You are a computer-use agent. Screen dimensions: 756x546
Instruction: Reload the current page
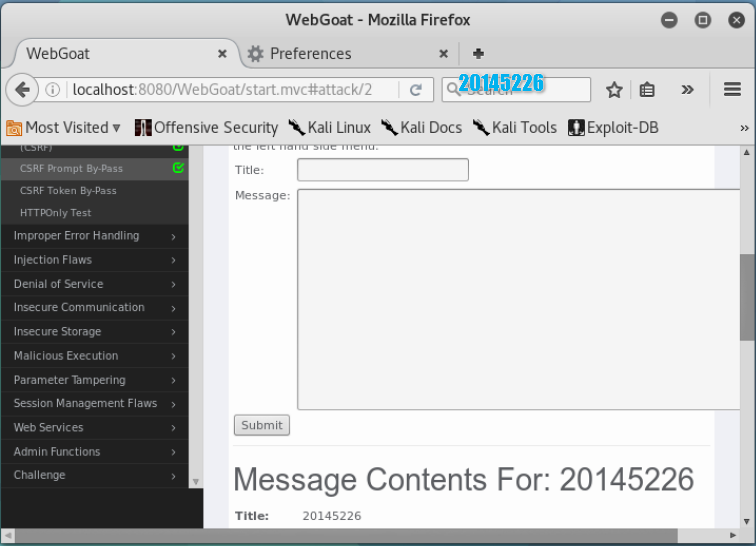click(x=416, y=90)
